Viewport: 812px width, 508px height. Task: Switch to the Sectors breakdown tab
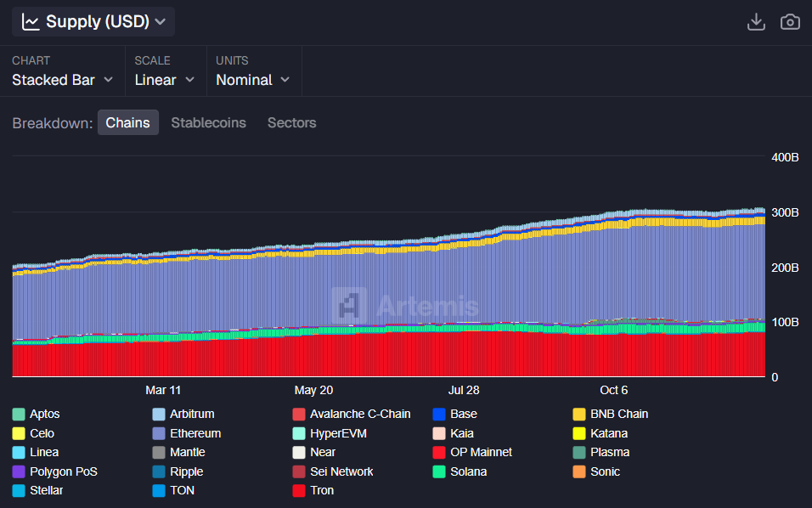click(x=291, y=122)
